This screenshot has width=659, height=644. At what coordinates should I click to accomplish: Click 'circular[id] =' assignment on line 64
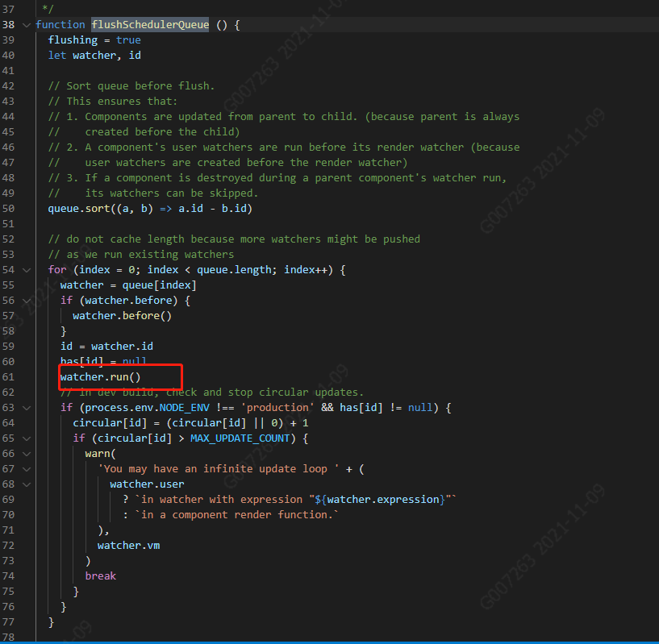coord(116,423)
